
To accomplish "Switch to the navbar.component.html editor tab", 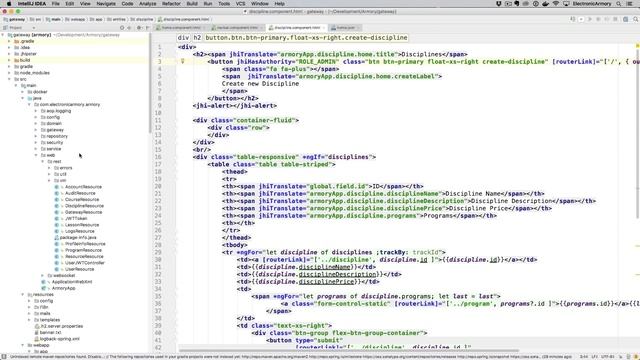I will (x=237, y=28).
